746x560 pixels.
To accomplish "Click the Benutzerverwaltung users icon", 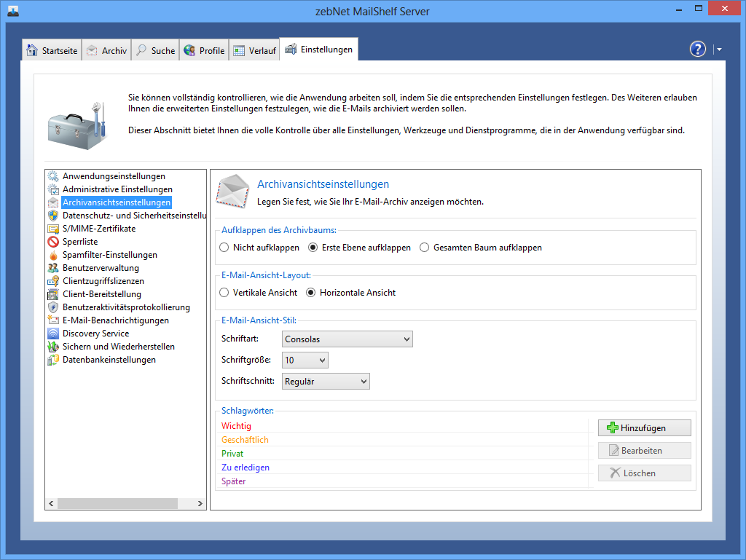I will click(53, 268).
